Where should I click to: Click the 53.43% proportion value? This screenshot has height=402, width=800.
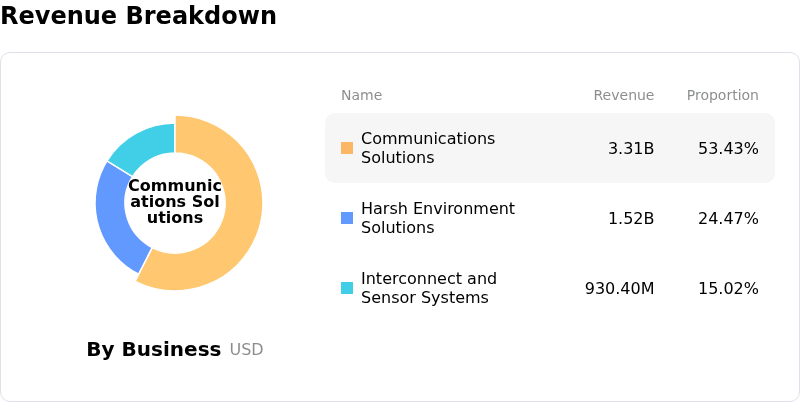[x=728, y=149]
